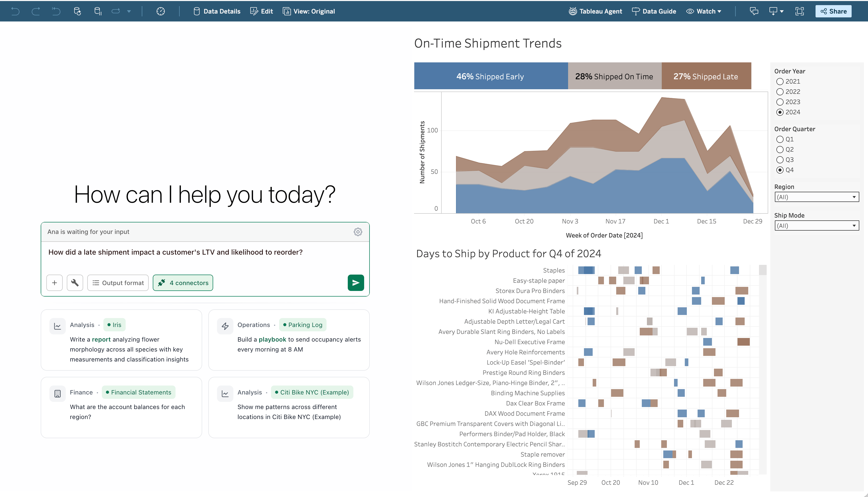Select the Iris analysis report suggestion card
The width and height of the screenshot is (868, 497).
(121, 340)
